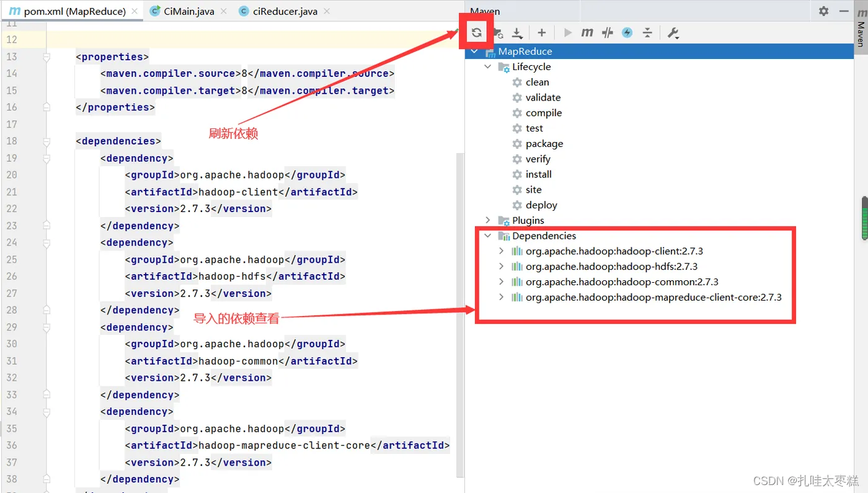The width and height of the screenshot is (868, 493).
Task: Click the Download Sources and Documentation icon
Action: [517, 33]
